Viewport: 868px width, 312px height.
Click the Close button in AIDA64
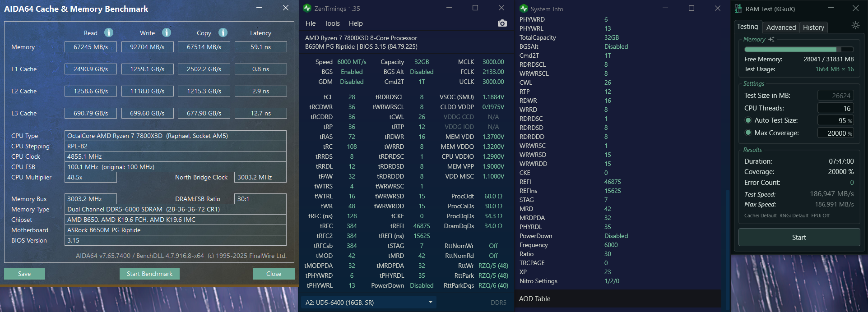[x=274, y=274]
